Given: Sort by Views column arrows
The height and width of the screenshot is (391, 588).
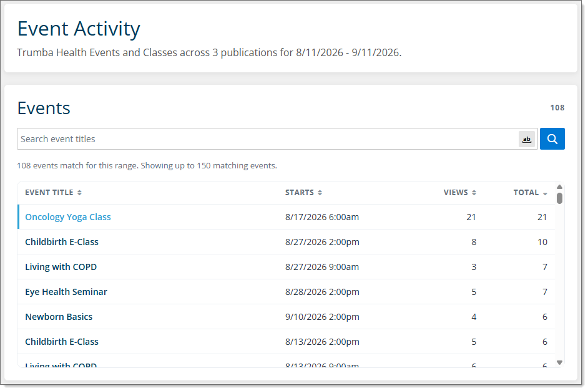Looking at the screenshot, I should pos(474,193).
